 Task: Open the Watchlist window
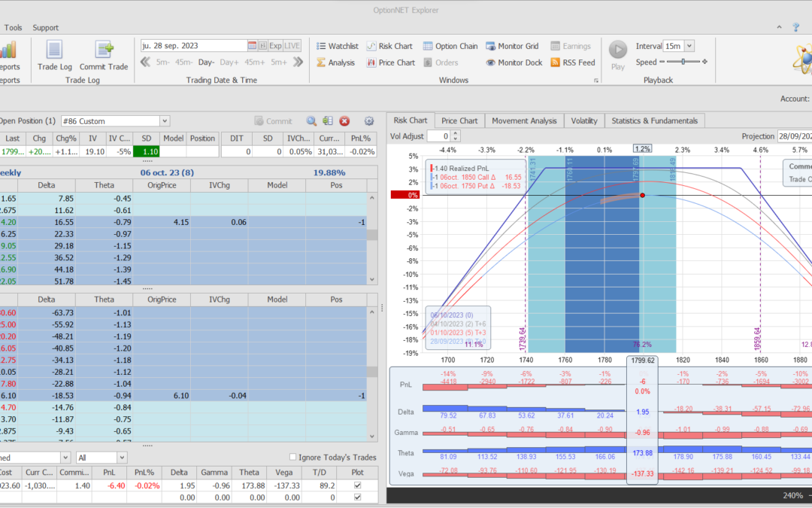(x=337, y=46)
